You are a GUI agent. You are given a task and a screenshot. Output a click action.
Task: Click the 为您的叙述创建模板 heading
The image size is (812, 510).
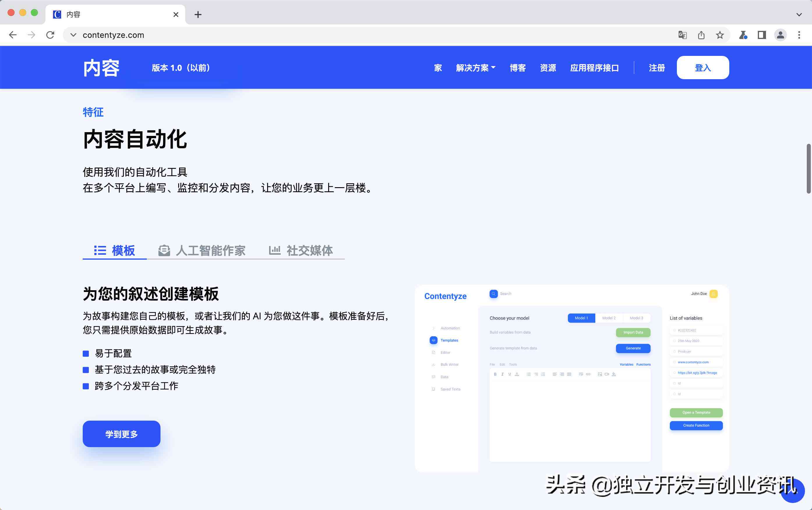click(151, 294)
